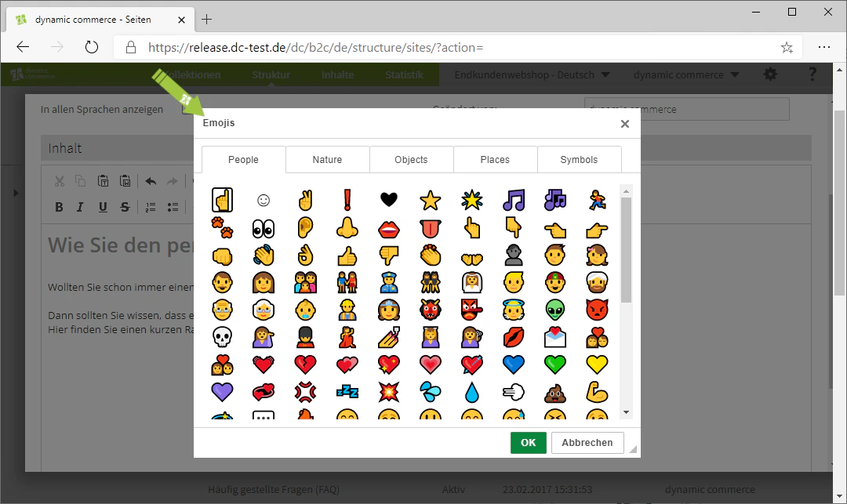The width and height of the screenshot is (847, 504).
Task: Toggle underline formatting in editor
Action: point(103,207)
